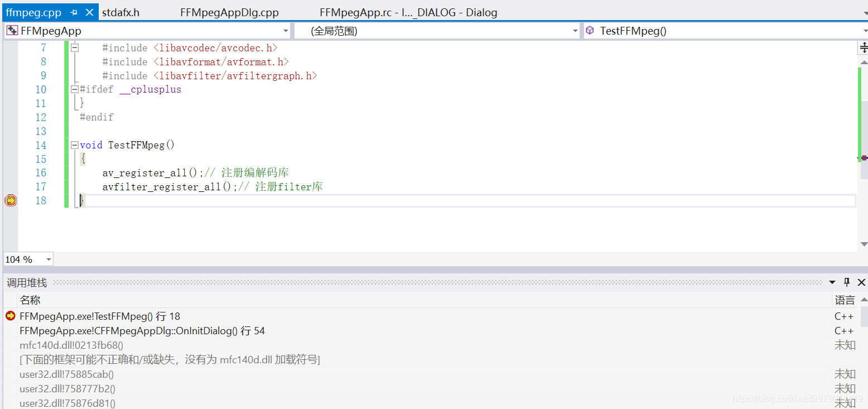
Task: Click the breakpoint marker on line 18
Action: click(x=10, y=200)
